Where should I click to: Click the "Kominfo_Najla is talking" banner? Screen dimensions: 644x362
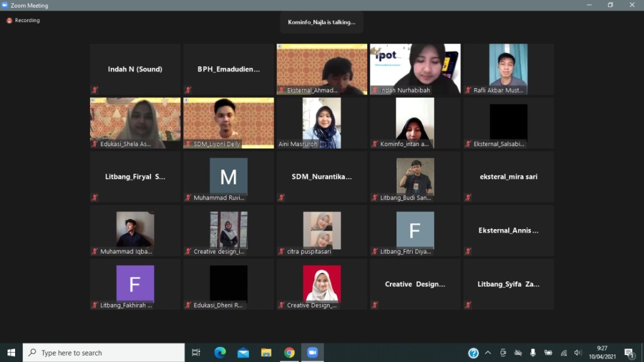pos(321,22)
